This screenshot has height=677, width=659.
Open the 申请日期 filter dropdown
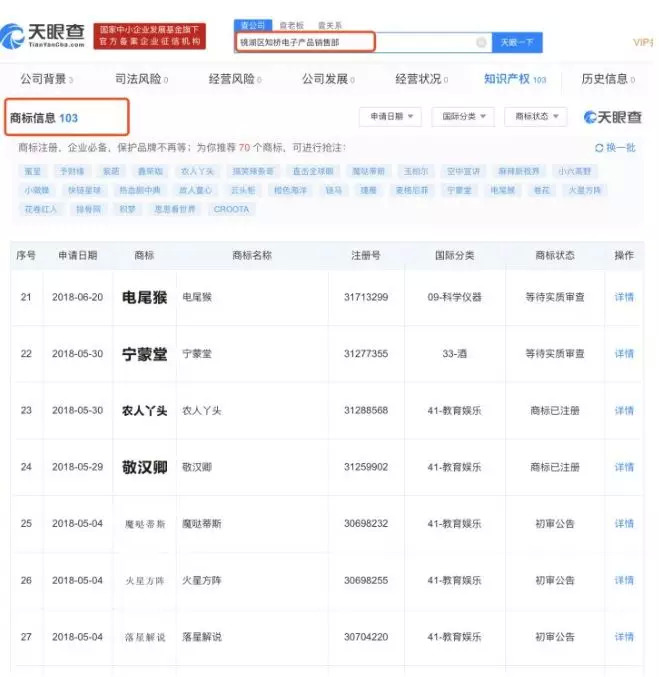coord(390,117)
